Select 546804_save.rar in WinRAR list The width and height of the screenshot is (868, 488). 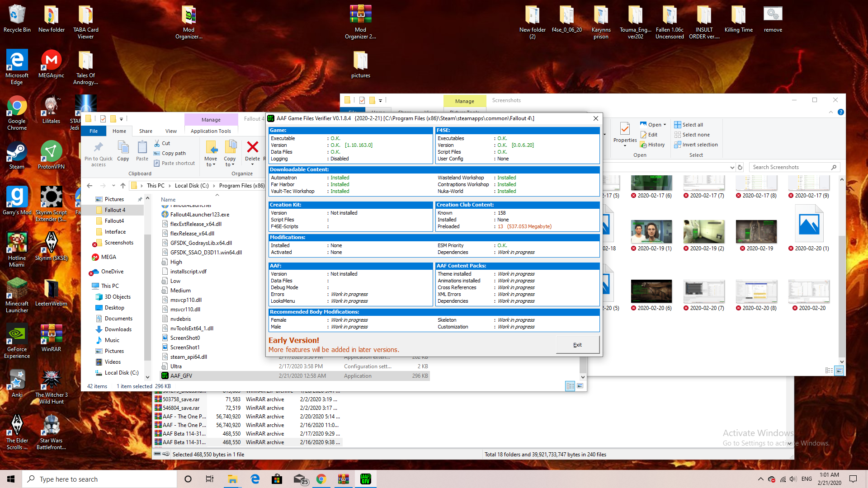click(x=181, y=408)
